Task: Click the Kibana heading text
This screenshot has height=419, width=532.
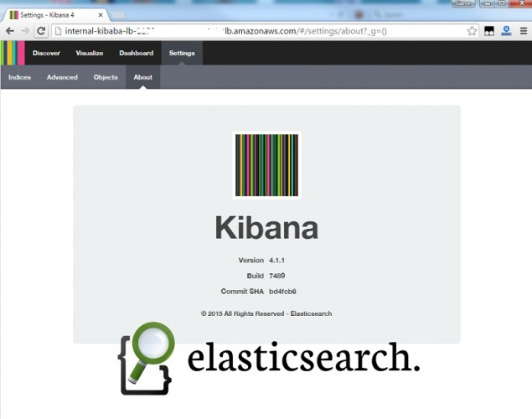Action: pos(266,228)
